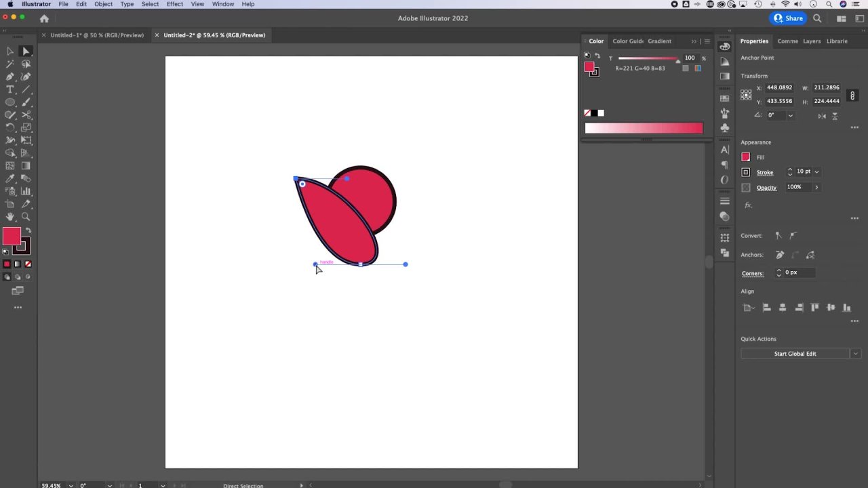Image resolution: width=868 pixels, height=488 pixels.
Task: Swap fill and stroke arrows in toolbar
Action: point(28,231)
